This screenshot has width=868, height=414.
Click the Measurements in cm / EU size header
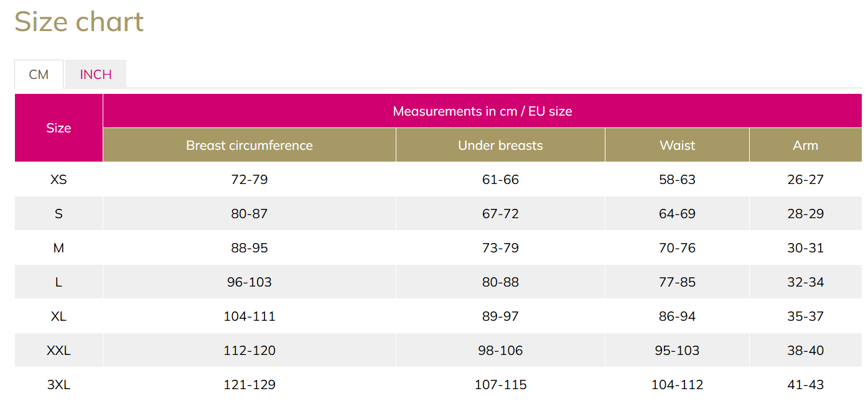point(482,111)
